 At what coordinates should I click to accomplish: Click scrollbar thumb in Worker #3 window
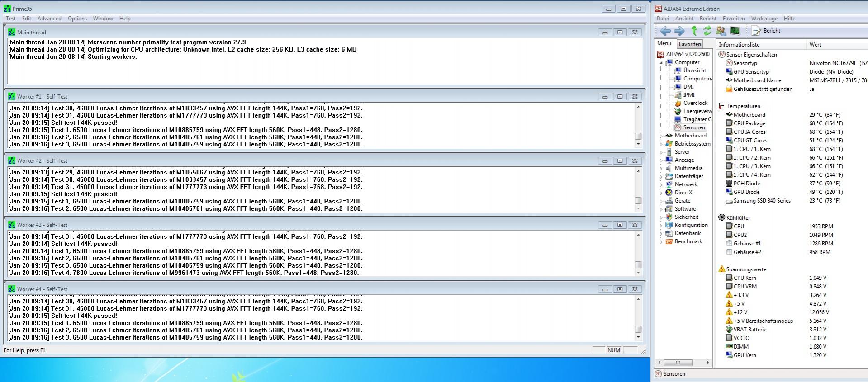638,265
